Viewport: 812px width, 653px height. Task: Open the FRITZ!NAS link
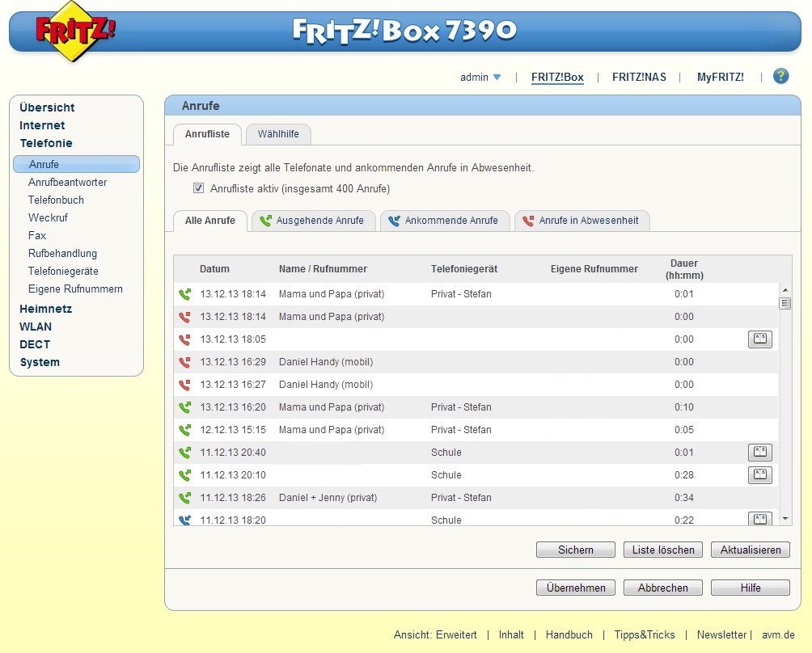639,77
